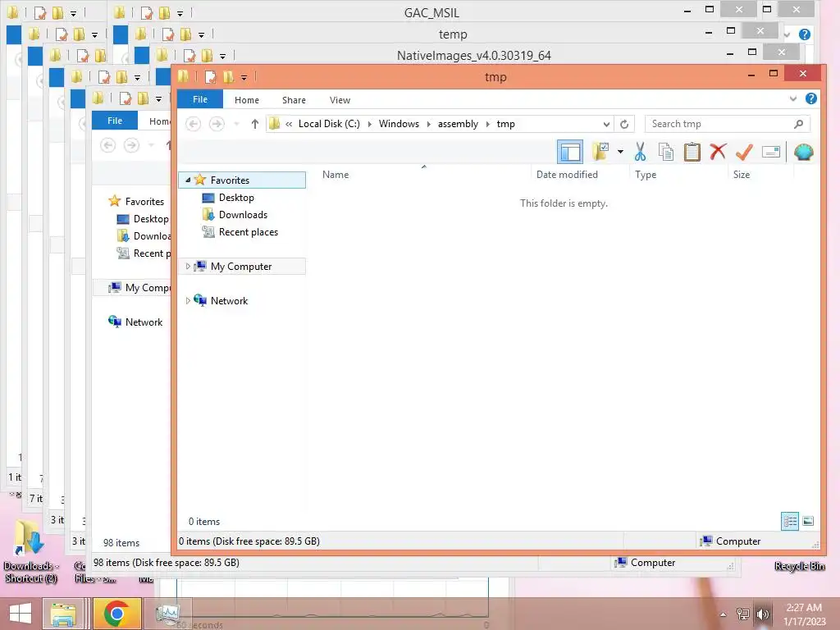
Task: Click the taskbar clock showing 2:27 AM
Action: point(804,614)
